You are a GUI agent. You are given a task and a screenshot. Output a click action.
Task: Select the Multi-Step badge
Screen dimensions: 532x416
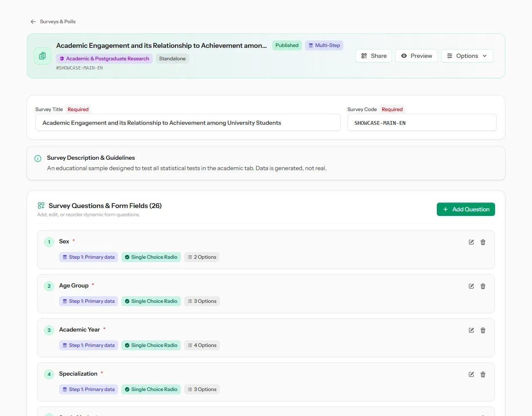click(324, 45)
